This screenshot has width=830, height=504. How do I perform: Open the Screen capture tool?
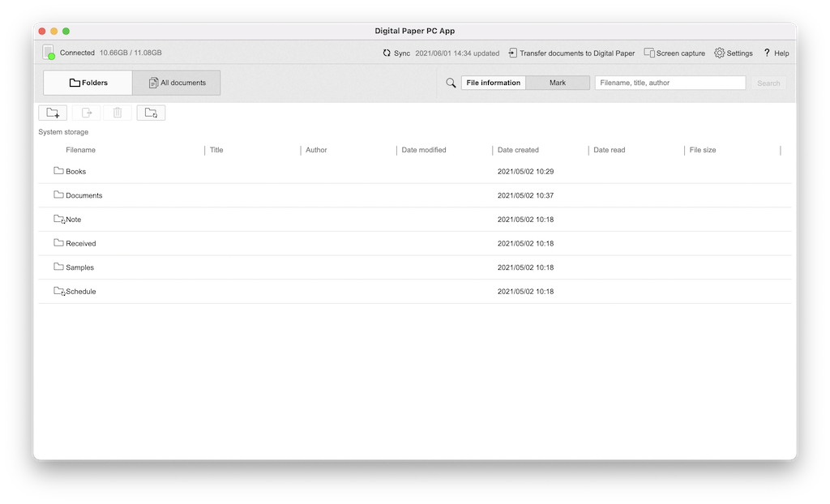click(674, 53)
